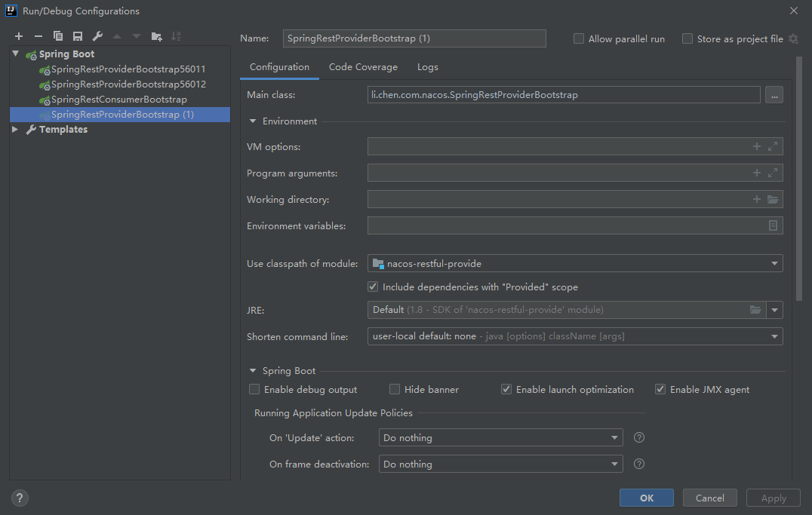Select SpringRestProviderBootstrap56011 configuration
Viewport: 812px width, 515px height.
[x=120, y=69]
